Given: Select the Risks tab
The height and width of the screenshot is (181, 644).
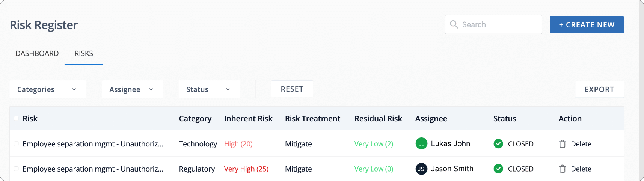Looking at the screenshot, I should click(x=84, y=53).
